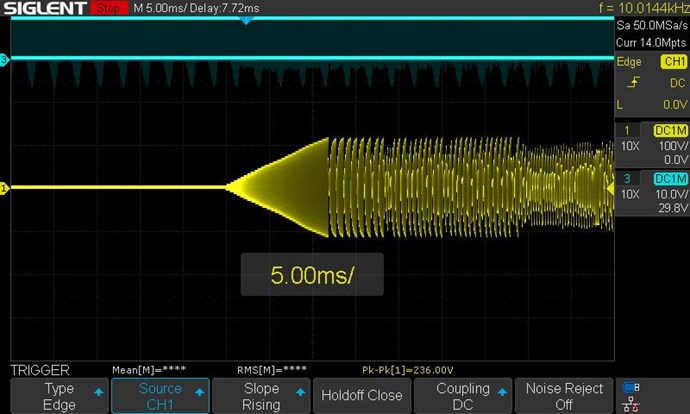Image resolution: width=690 pixels, height=414 pixels.
Task: Select the trigger Source CH1 softkey
Action: point(160,396)
